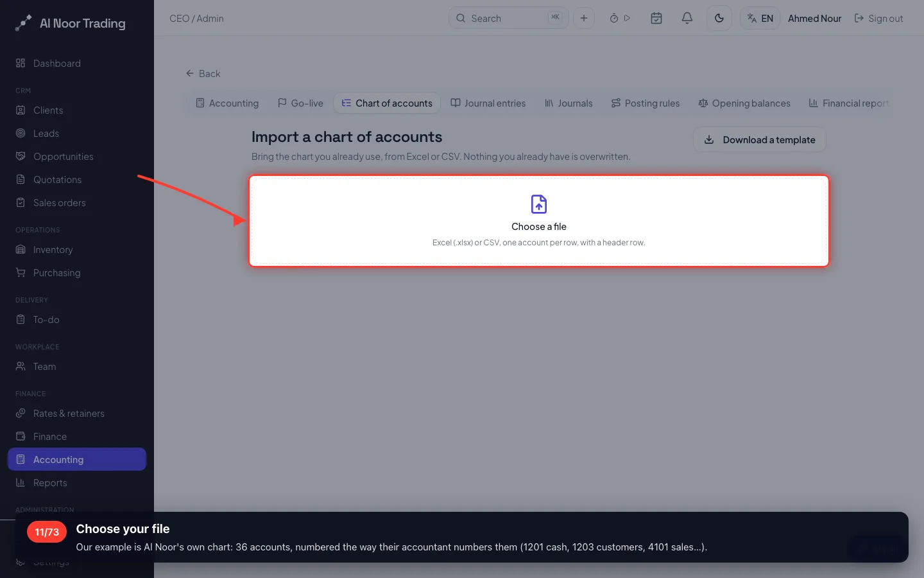This screenshot has height=578, width=924.
Task: Select Accounting in the sidebar
Action: point(77,460)
